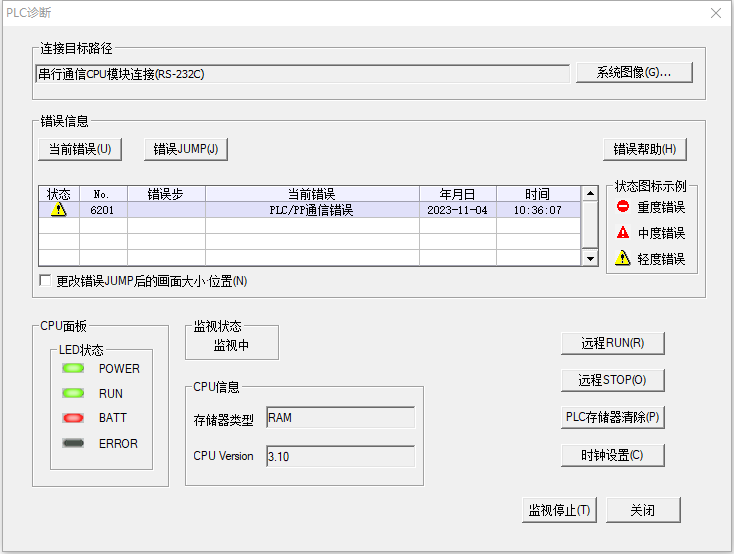The width and height of the screenshot is (734, 554).
Task: Click the red triangle moderate error icon
Action: click(x=622, y=233)
